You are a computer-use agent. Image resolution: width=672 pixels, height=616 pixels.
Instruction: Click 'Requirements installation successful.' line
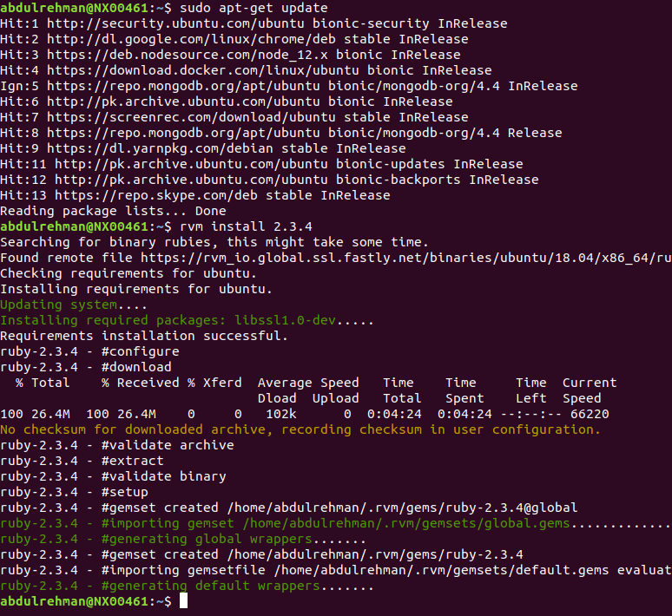point(144,337)
